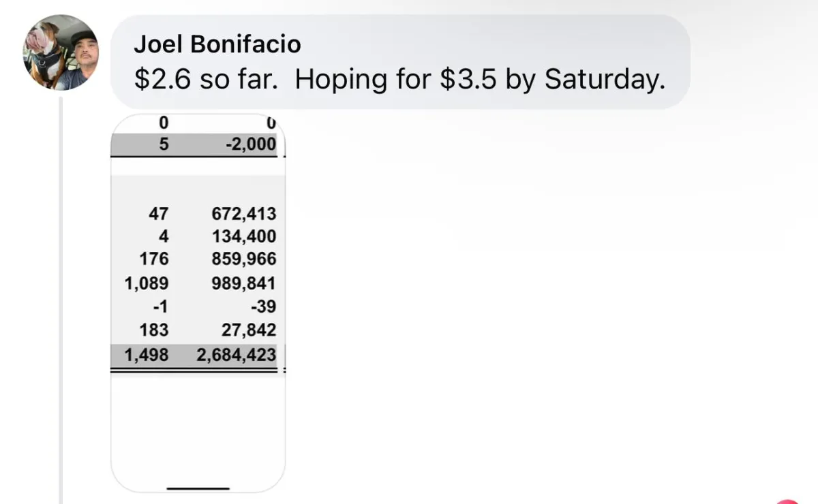The width and height of the screenshot is (818, 504).
Task: Click the 134,400 amount cell
Action: 243,237
